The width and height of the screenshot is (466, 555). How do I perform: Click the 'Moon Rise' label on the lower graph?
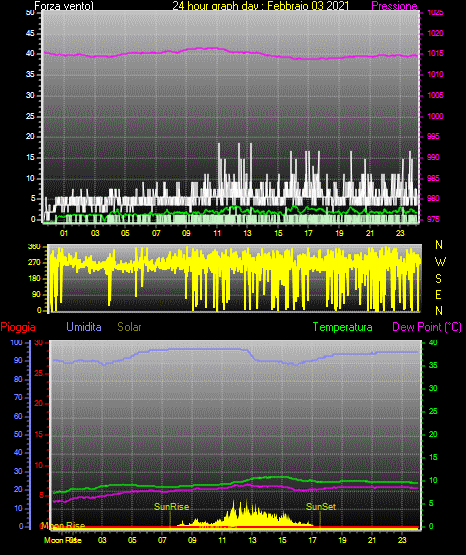pos(64,526)
